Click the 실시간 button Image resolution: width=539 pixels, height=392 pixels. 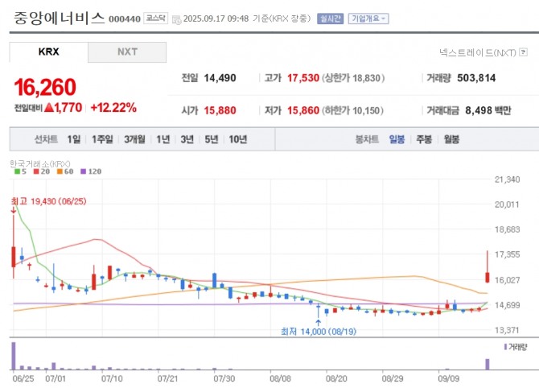(x=330, y=19)
